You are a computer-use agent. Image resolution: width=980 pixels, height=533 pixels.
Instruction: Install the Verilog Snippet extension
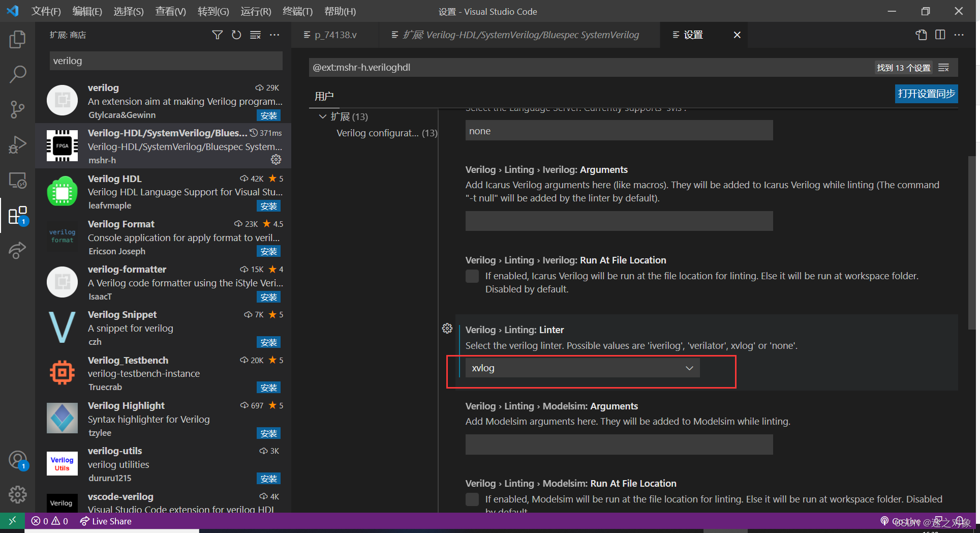pos(269,342)
